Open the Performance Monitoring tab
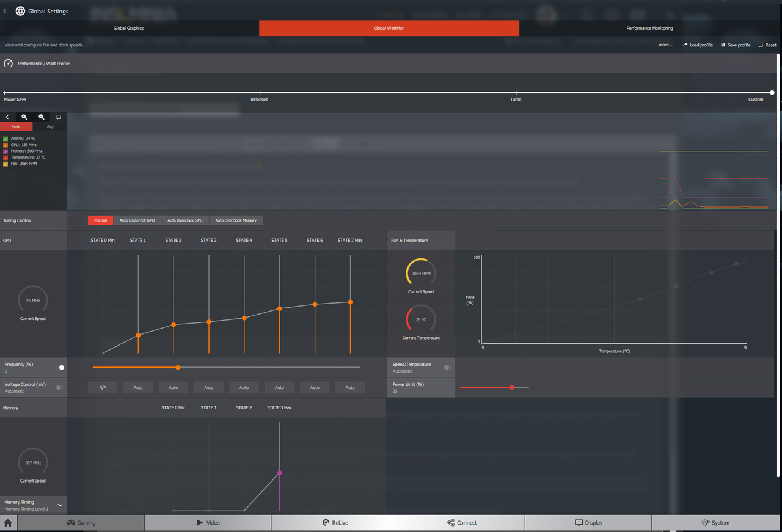The width and height of the screenshot is (782, 532). [x=650, y=28]
